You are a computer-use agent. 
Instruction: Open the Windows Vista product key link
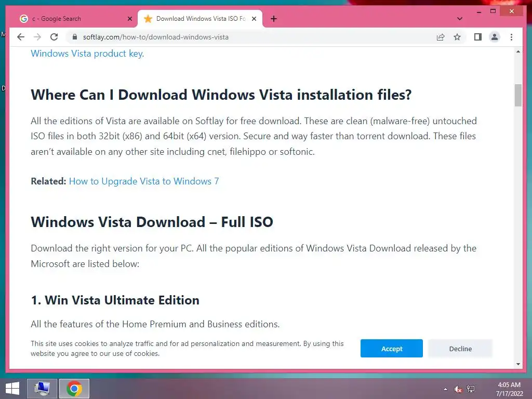coord(87,54)
